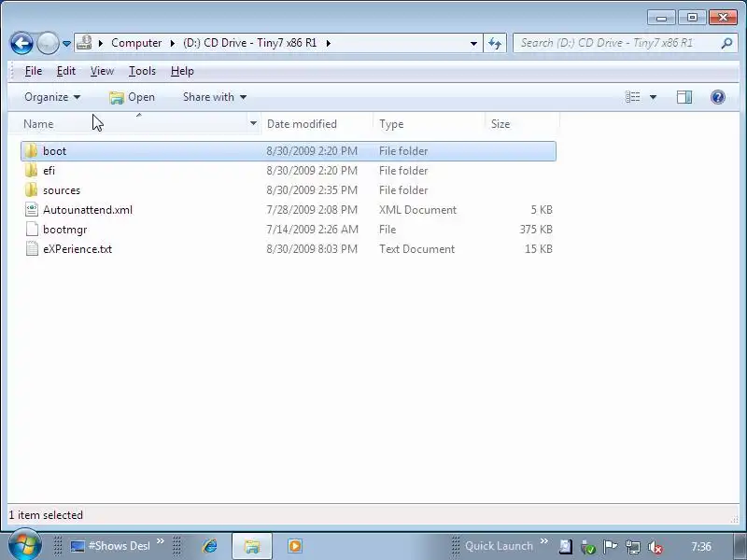Screen dimensions: 747x560
Task: Click the eXPerience.txt file icon
Action: pyautogui.click(x=32, y=248)
